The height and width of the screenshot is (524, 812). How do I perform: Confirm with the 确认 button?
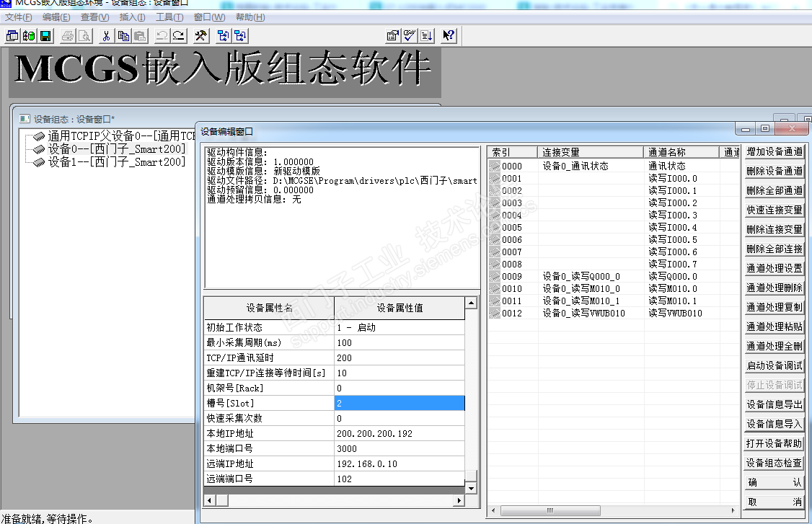pos(775,483)
